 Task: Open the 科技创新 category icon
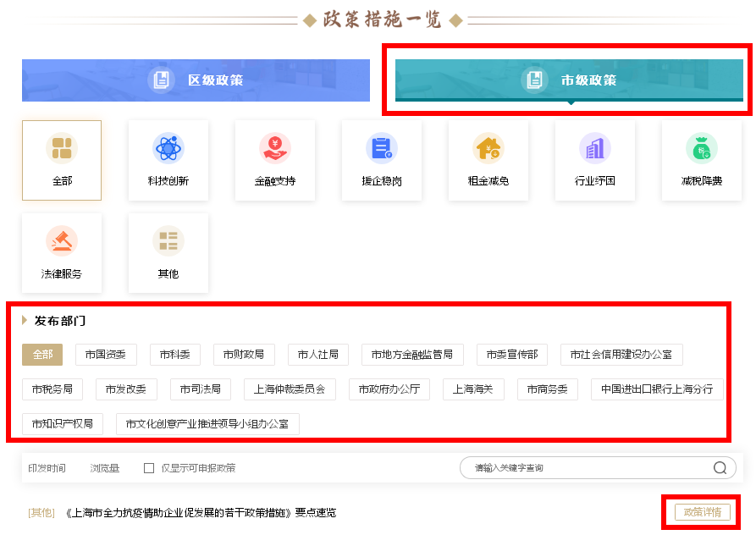(168, 148)
